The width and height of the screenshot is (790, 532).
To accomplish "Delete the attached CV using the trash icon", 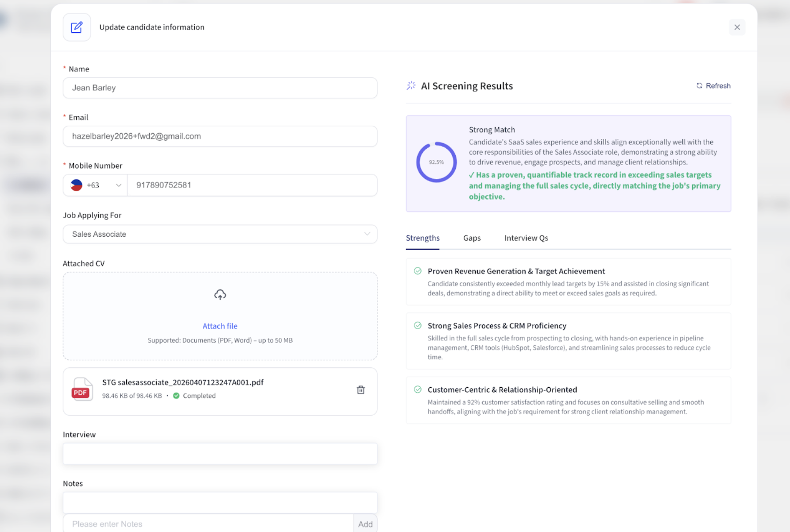I will point(361,389).
